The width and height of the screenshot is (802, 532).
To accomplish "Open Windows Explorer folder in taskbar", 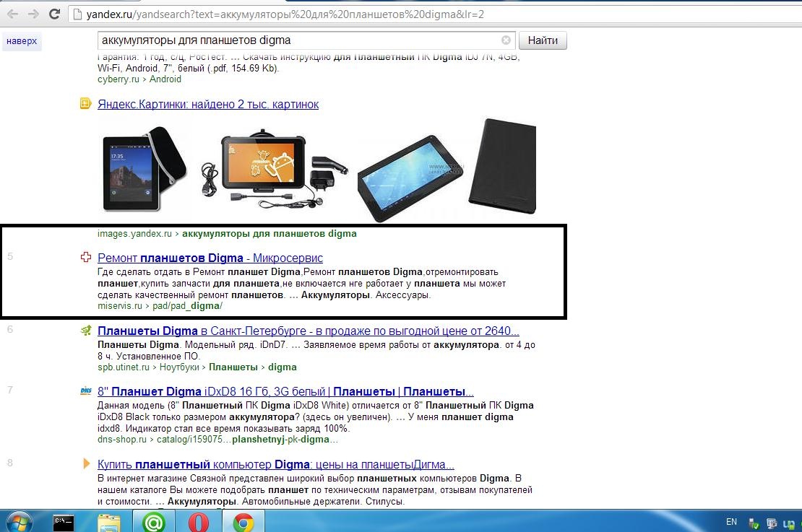I will [x=109, y=523].
